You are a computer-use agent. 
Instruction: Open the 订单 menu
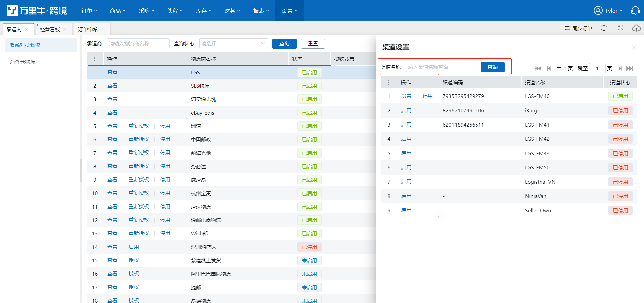[x=89, y=11]
